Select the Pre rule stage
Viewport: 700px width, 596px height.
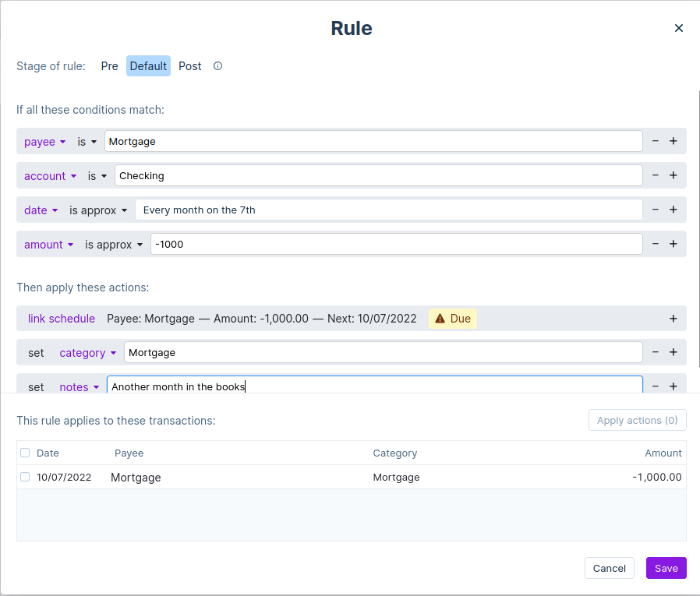click(x=109, y=66)
